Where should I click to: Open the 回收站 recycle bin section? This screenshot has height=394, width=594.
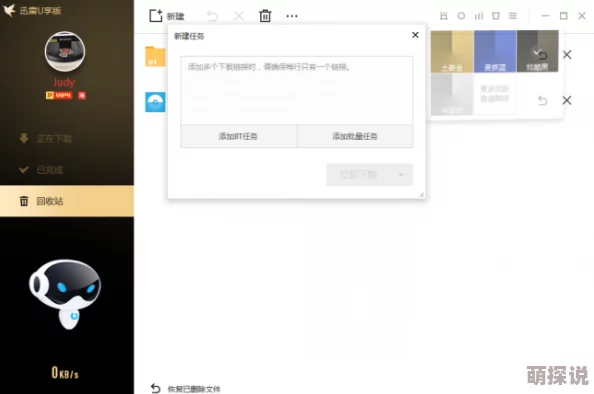[67, 201]
